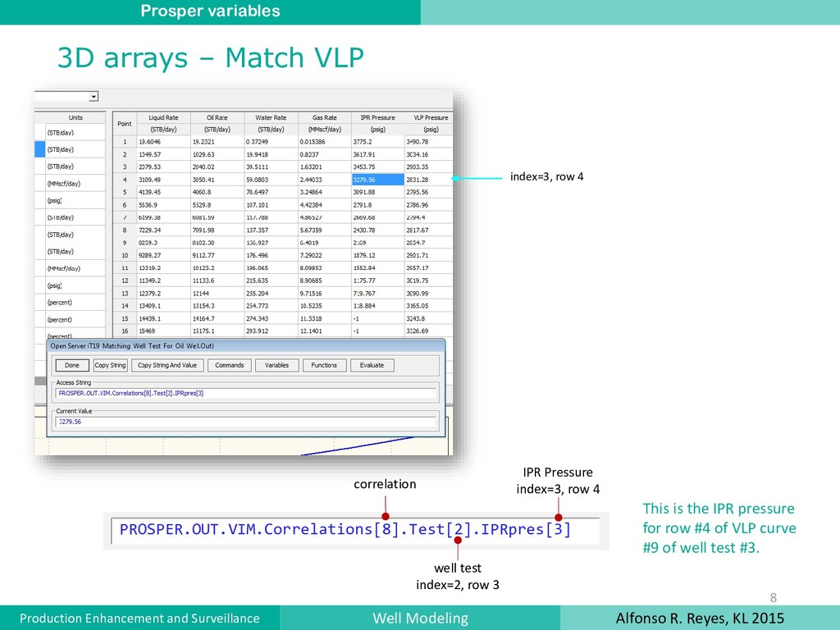
Task: Select VLP pressure cell 3019.75
Action: click(x=429, y=281)
